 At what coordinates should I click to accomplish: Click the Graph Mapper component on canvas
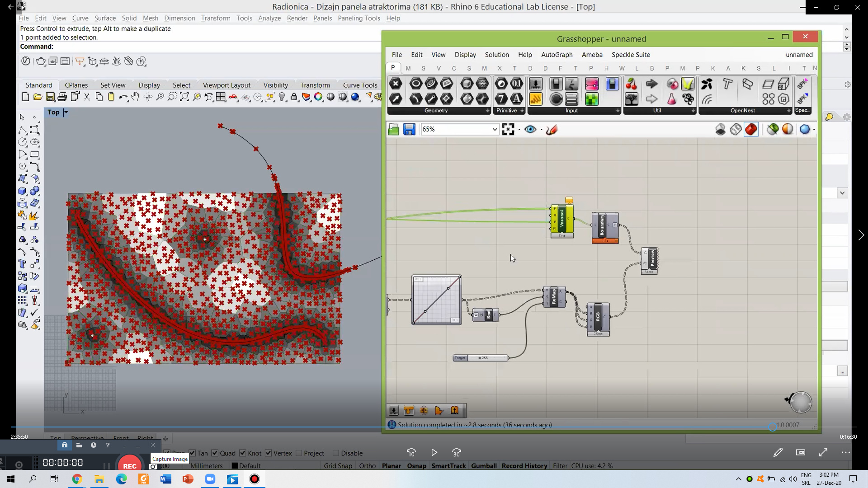click(437, 300)
